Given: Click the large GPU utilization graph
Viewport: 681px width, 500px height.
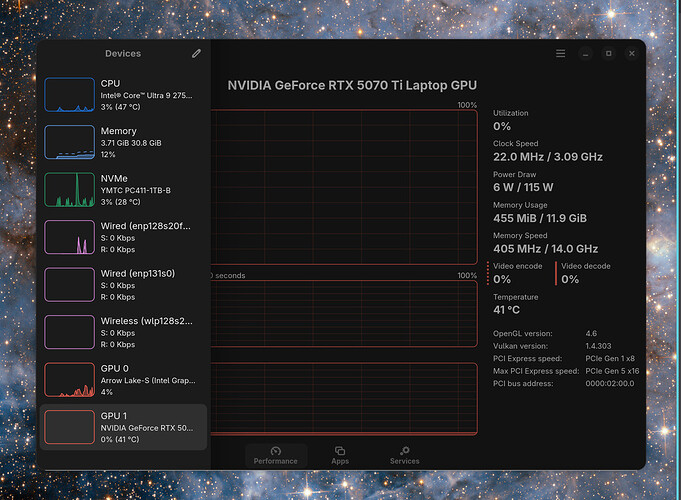Looking at the screenshot, I should [x=344, y=187].
